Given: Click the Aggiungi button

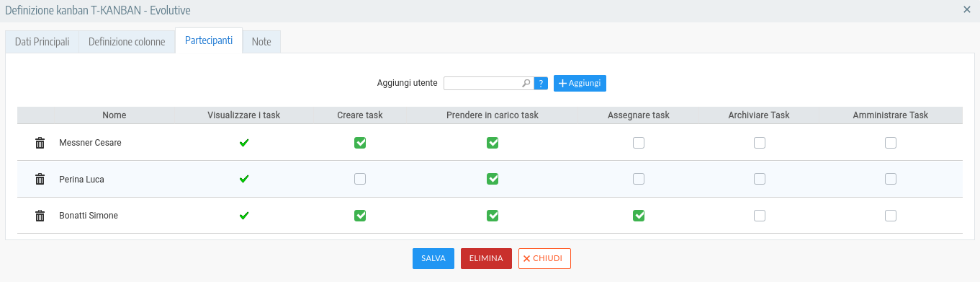Looking at the screenshot, I should click(x=580, y=84).
